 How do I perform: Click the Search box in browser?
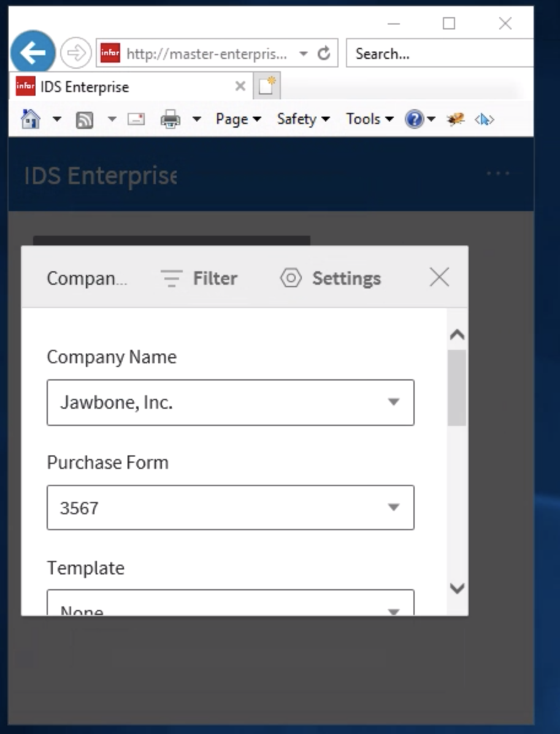tap(439, 53)
